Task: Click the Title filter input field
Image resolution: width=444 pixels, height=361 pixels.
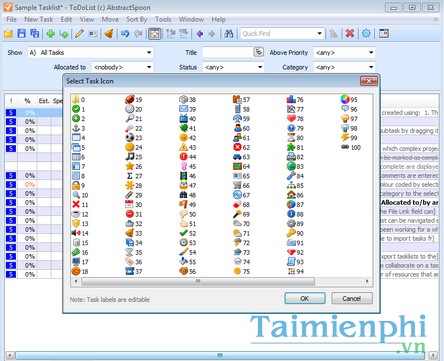Action: 228,52
